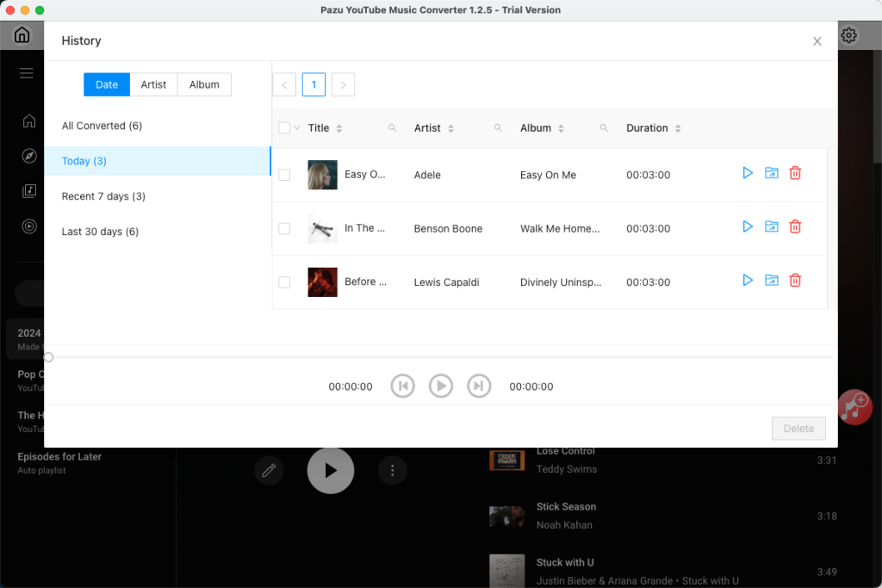Sort the Duration column
This screenshot has height=588, width=882.
pos(677,127)
